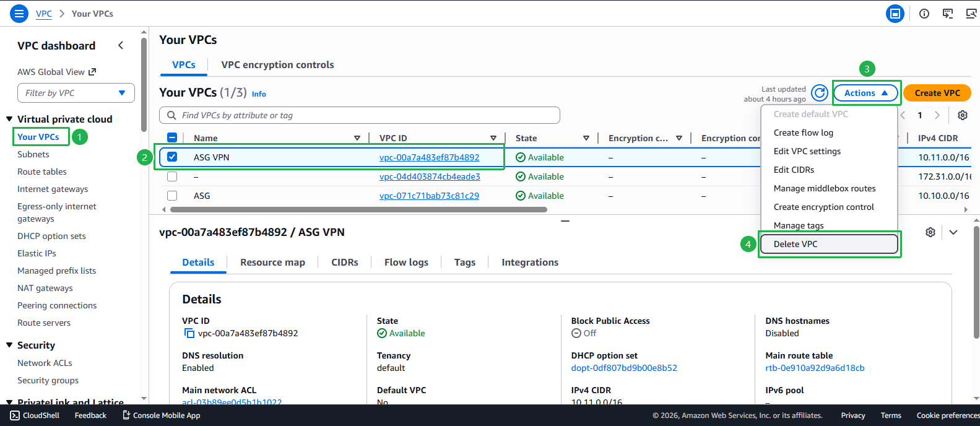Sort by Name column arrow
Viewport: 980px width, 426px height.
(357, 138)
